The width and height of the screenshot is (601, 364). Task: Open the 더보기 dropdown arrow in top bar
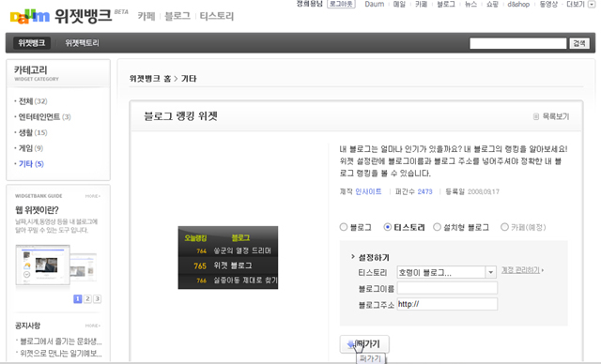pos(592,4)
